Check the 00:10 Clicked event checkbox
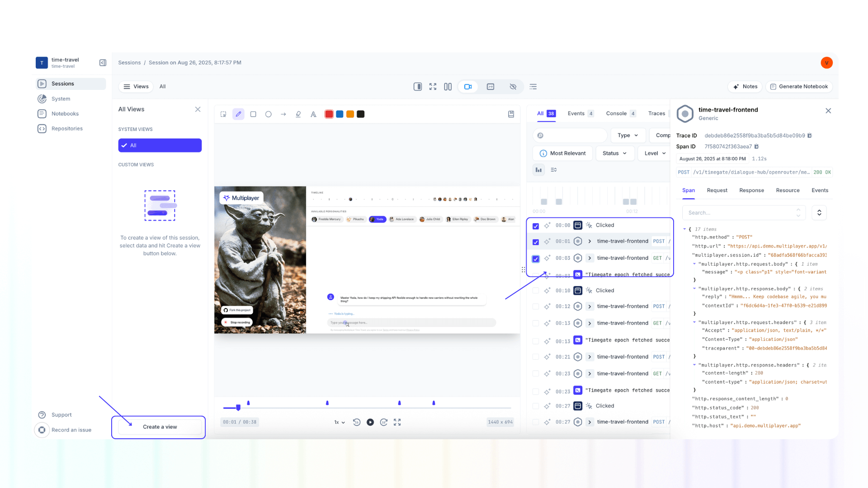This screenshot has width=868, height=488. point(536,291)
